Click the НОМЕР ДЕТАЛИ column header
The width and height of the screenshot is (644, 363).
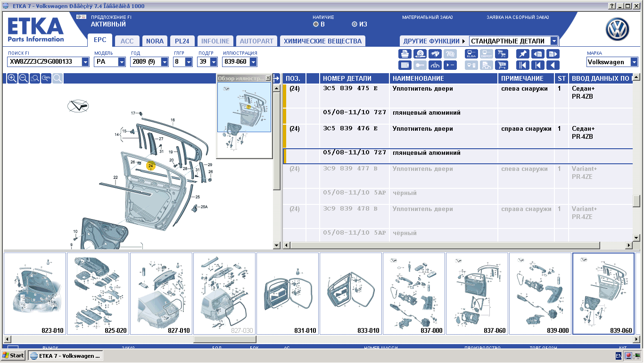tap(355, 78)
